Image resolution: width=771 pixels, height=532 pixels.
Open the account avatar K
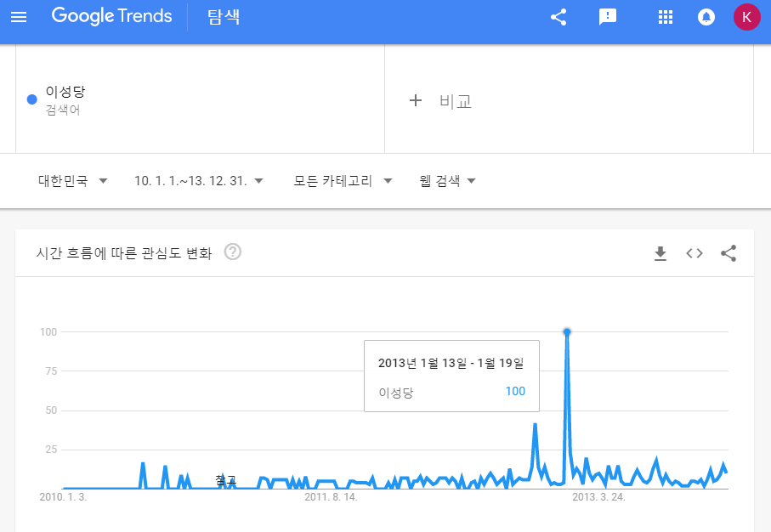[x=746, y=17]
